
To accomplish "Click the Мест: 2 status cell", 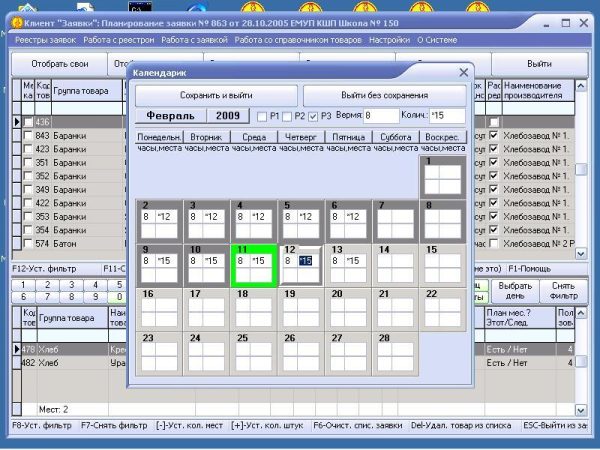I will (x=53, y=409).
